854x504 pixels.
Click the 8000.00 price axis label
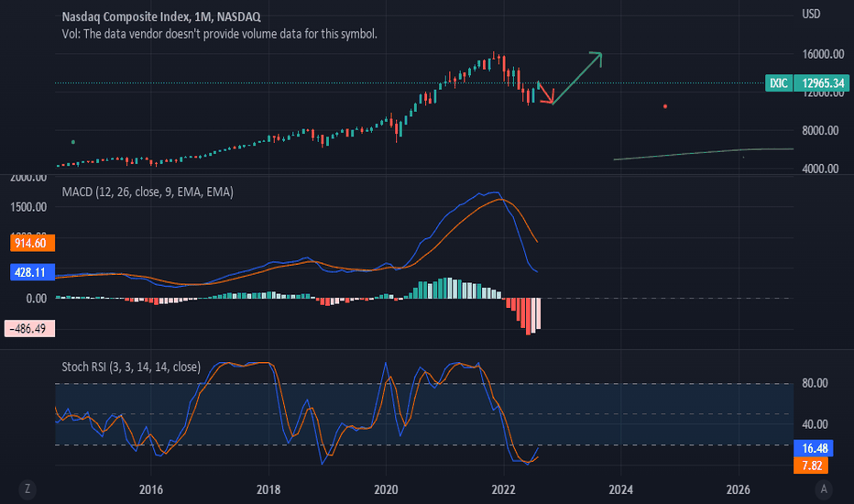click(x=820, y=130)
